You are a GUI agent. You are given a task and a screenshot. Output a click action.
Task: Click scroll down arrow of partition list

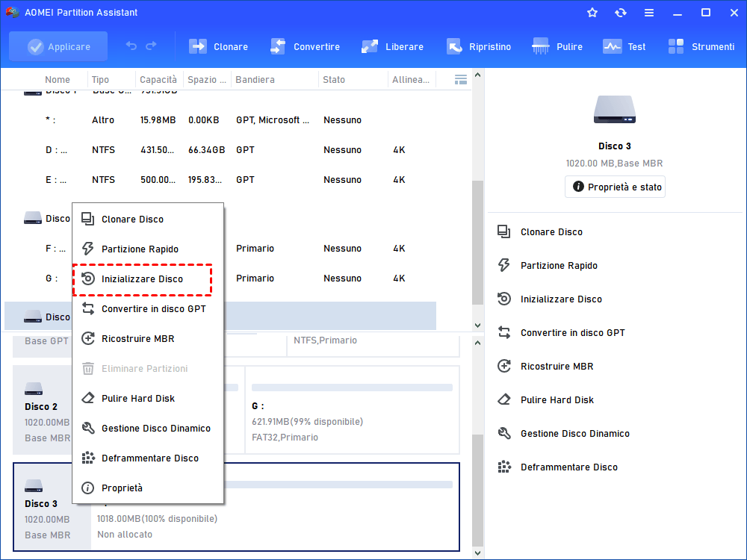(x=477, y=326)
